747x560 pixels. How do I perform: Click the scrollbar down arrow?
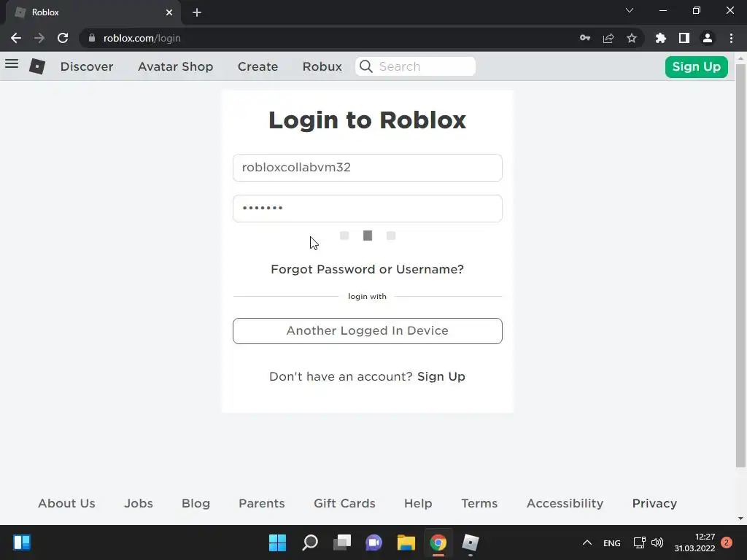740,518
